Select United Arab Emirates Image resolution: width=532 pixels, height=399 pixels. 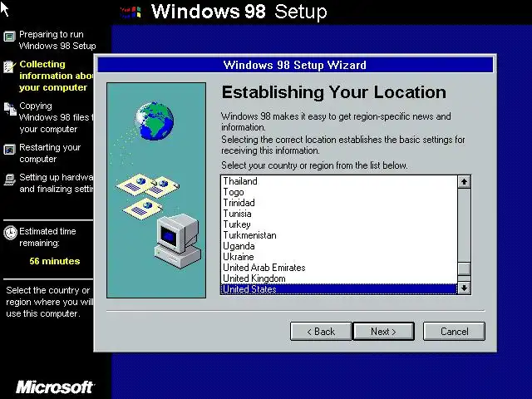[338, 268]
